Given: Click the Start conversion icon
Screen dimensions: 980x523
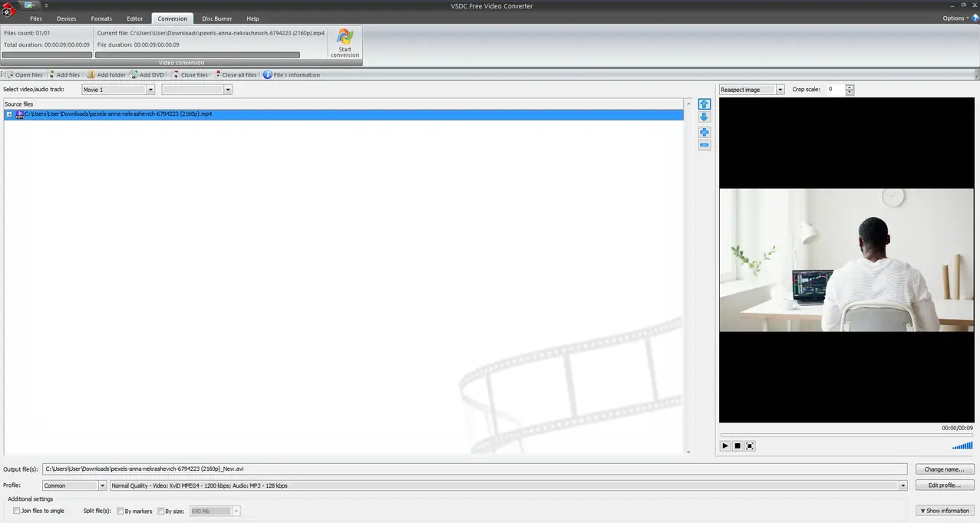Looking at the screenshot, I should pos(345,38).
